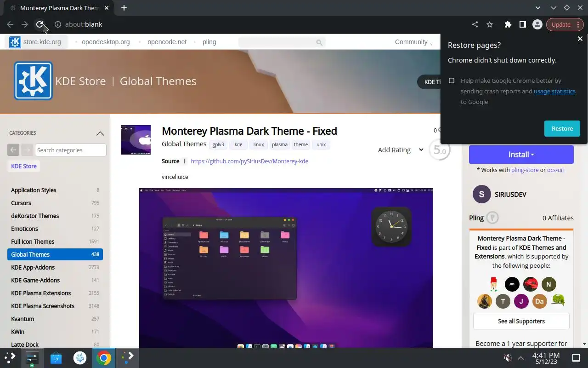Click the Monterey theme small thumbnail

[x=136, y=140]
